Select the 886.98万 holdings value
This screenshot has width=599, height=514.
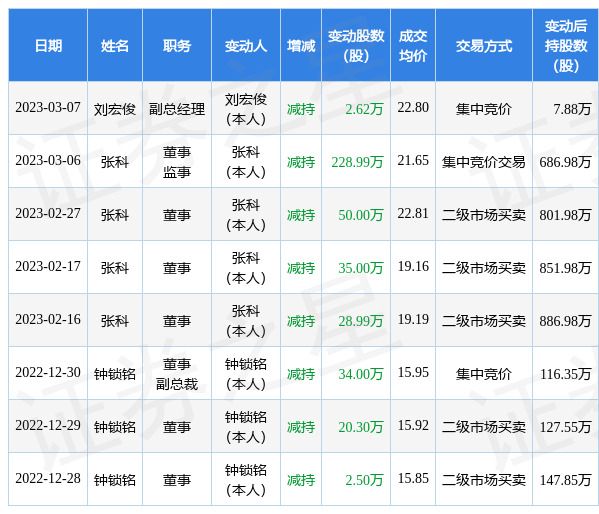(565, 321)
